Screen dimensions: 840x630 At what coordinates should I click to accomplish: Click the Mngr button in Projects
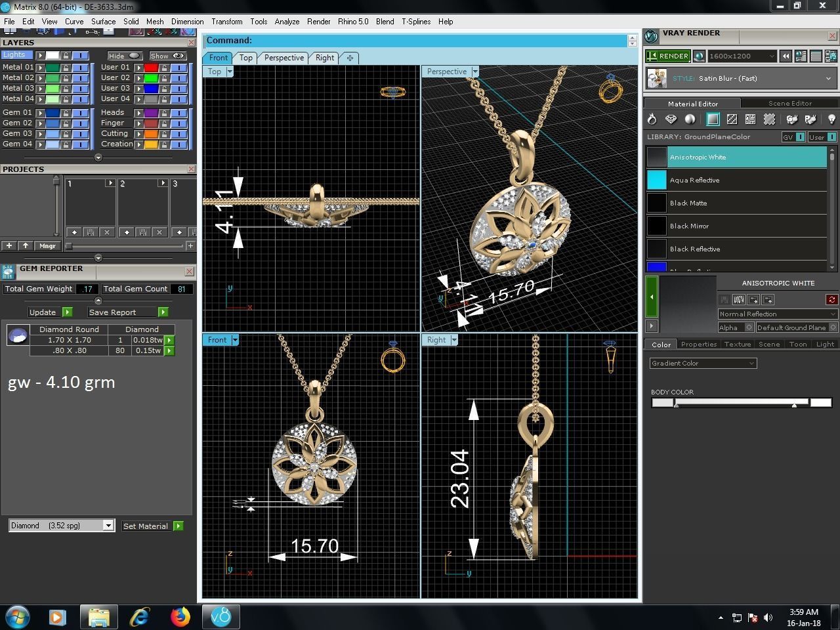pyautogui.click(x=47, y=246)
